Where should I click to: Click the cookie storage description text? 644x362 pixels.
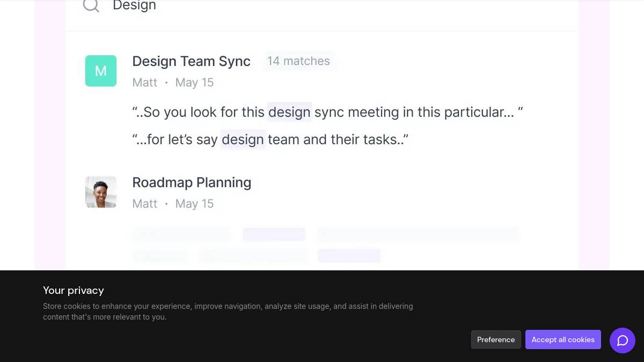[228, 312]
